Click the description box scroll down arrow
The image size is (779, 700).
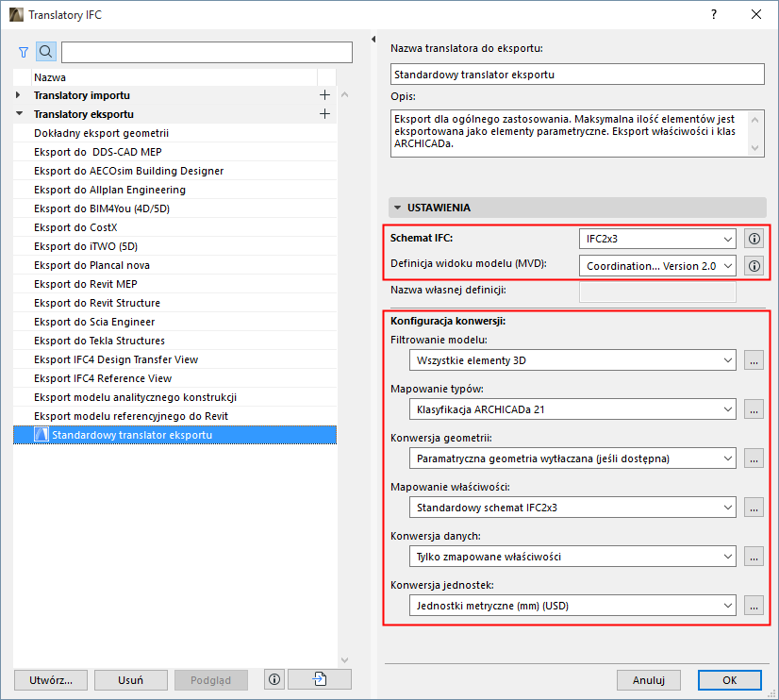(755, 147)
